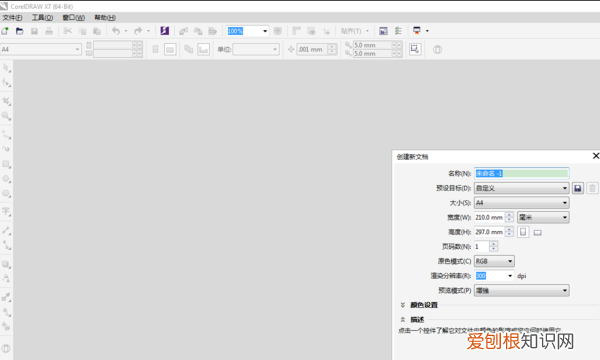Open the 预览模式 preview mode dropdown
The width and height of the screenshot is (600, 360).
[x=522, y=291]
